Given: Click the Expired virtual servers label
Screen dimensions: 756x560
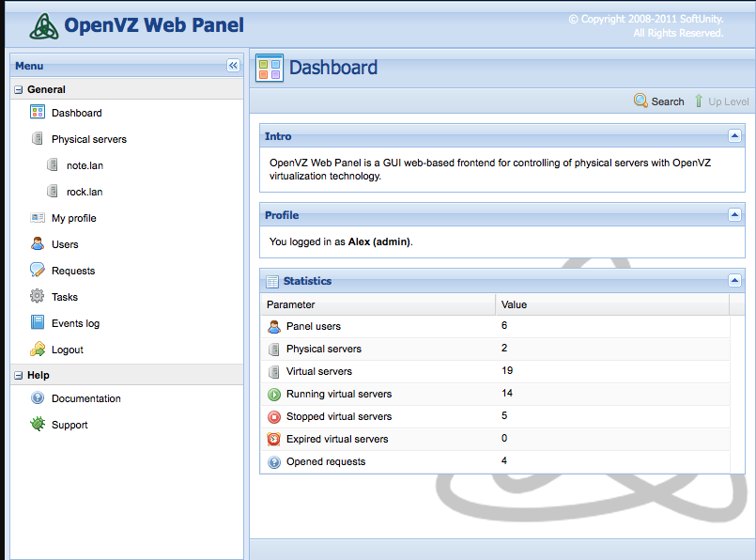Looking at the screenshot, I should point(337,440).
